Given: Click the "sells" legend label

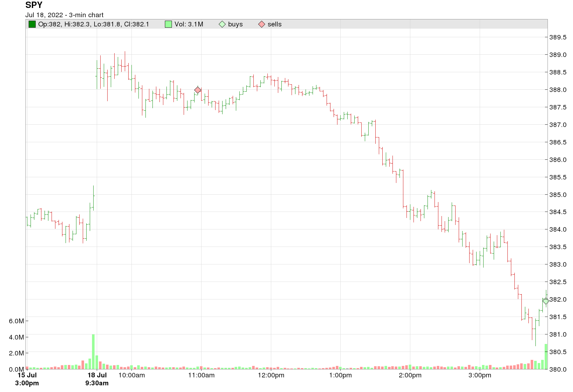Looking at the screenshot, I should tap(275, 24).
